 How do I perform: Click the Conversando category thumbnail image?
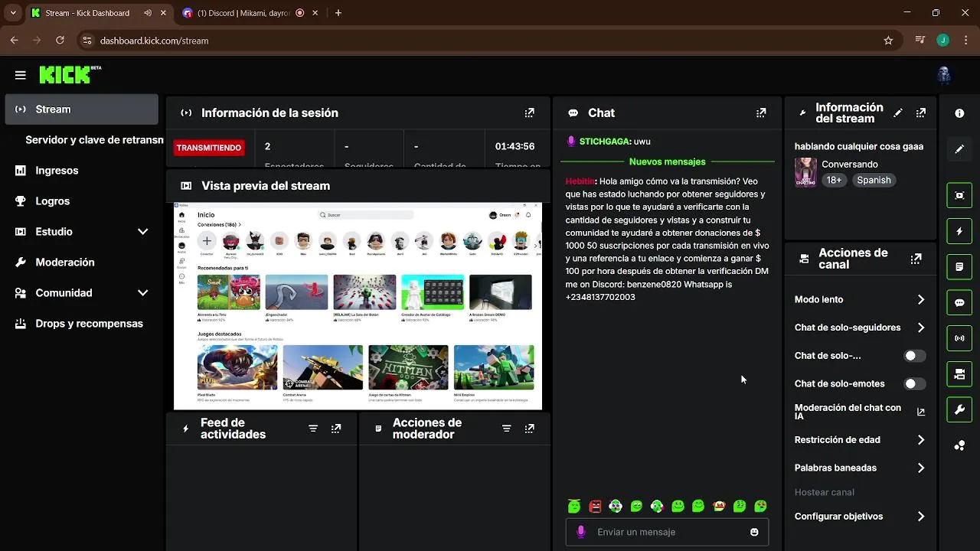[x=805, y=172]
